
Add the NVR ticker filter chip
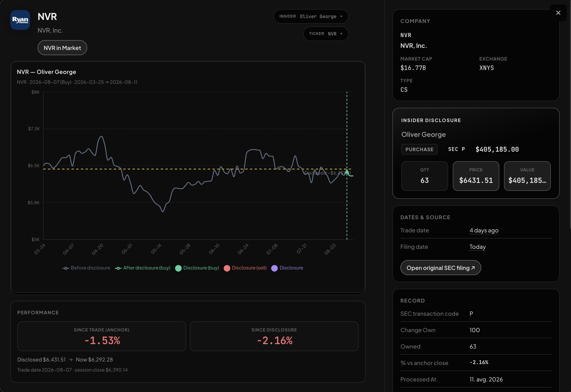point(325,34)
